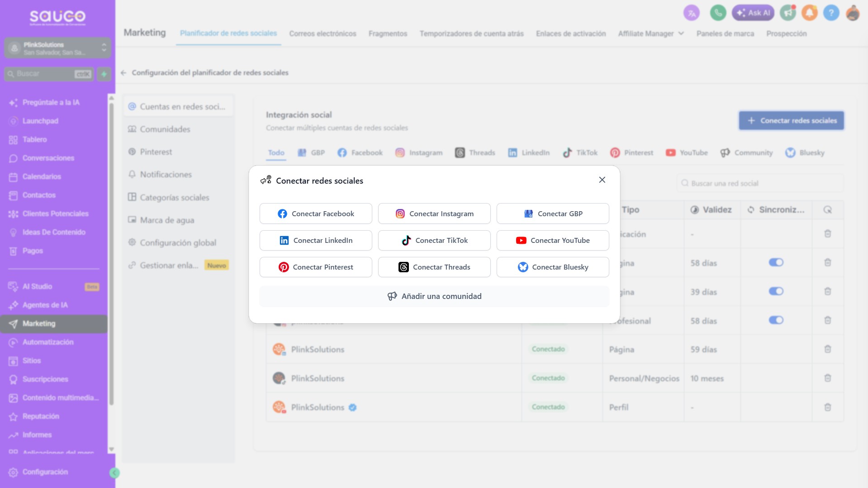Screen dimensions: 868x488
Task: Open the language translation icon
Action: click(x=692, y=13)
